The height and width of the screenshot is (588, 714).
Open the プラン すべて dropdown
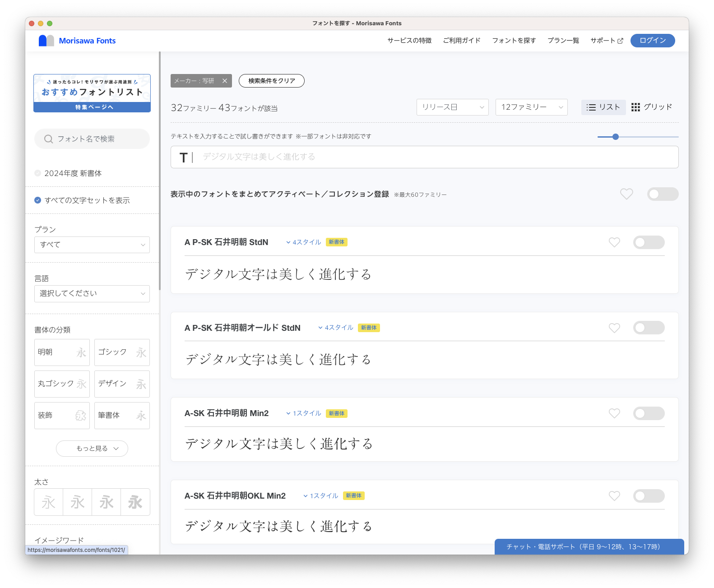(92, 245)
